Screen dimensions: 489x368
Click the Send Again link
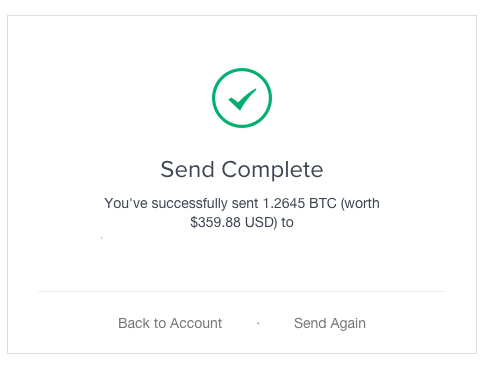(x=330, y=323)
